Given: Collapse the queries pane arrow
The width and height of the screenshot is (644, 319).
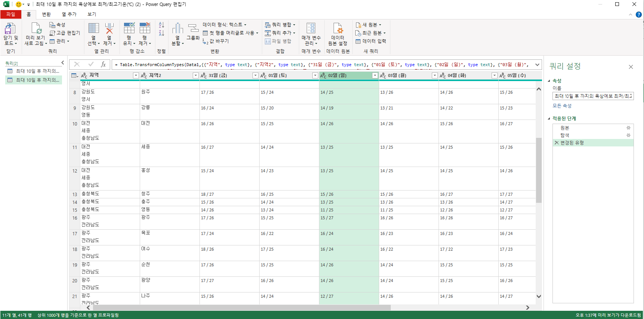Looking at the screenshot, I should click(x=63, y=63).
